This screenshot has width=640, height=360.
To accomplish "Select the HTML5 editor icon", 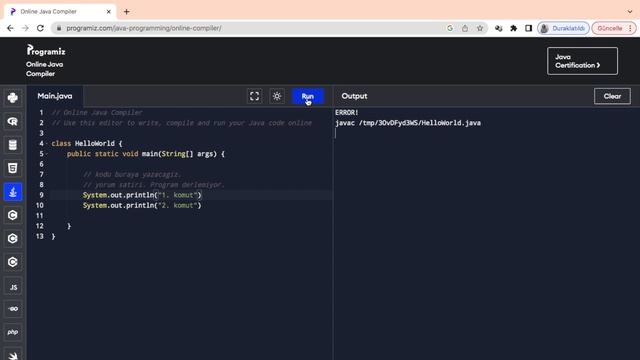I will tap(13, 168).
